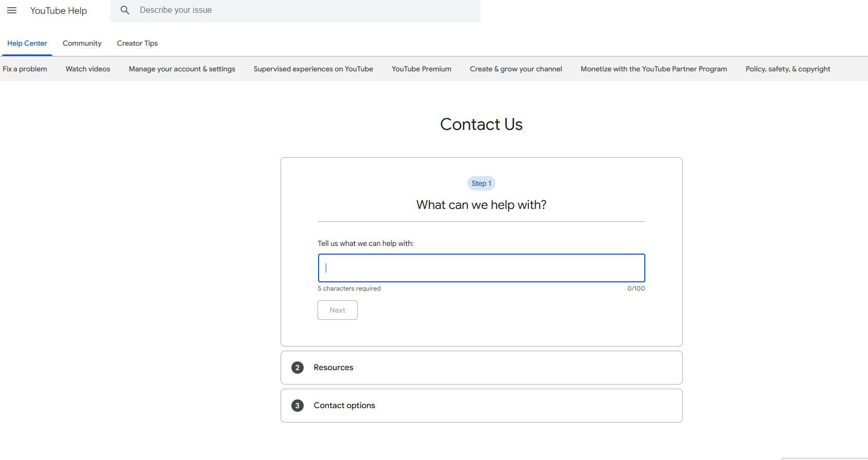Select Policy, safety, & copyright

788,69
